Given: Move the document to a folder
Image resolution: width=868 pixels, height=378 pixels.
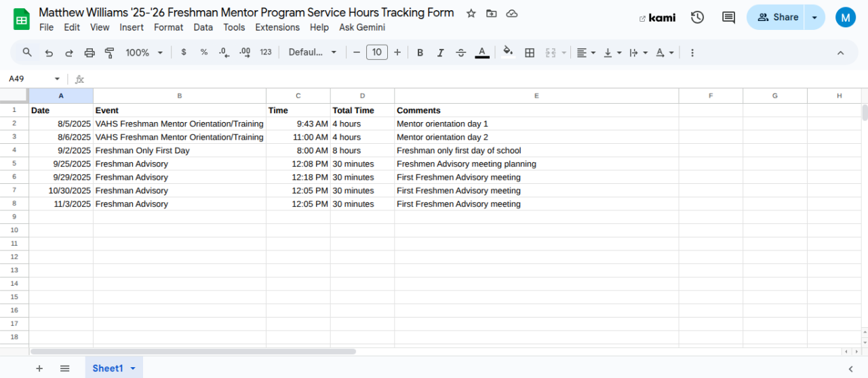Looking at the screenshot, I should (492, 14).
